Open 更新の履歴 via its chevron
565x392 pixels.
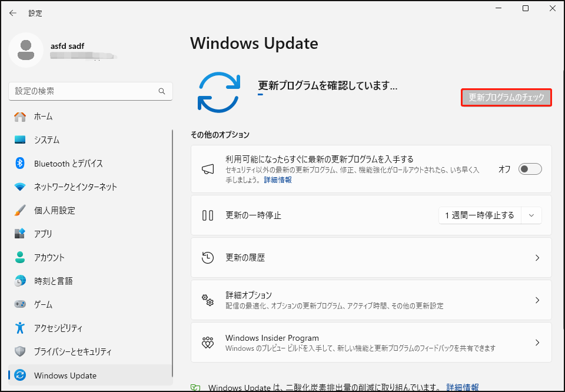pyautogui.click(x=537, y=258)
